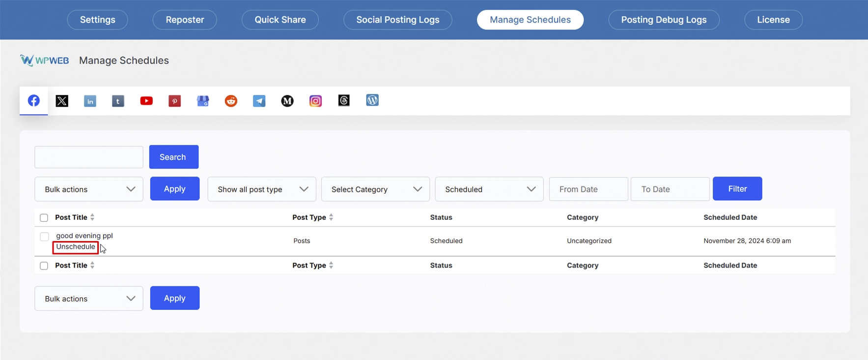
Task: Go to the Settings tab
Action: click(98, 20)
